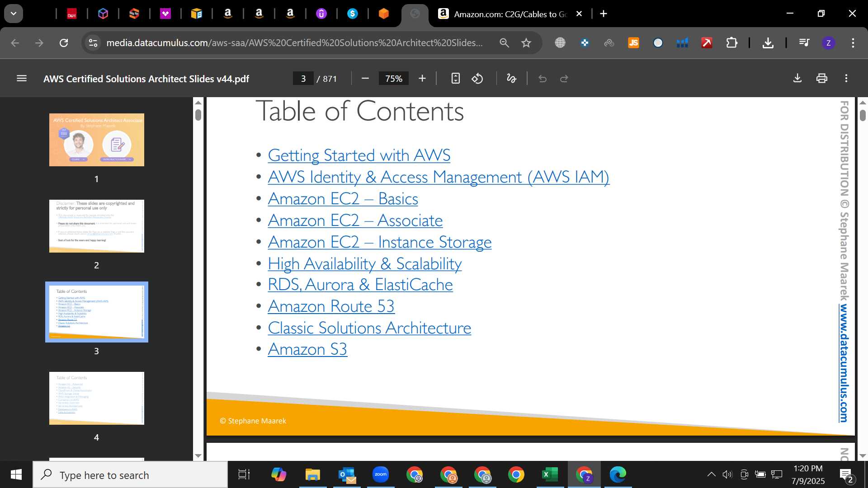
Task: Open Zoom from the taskbar
Action: pyautogui.click(x=381, y=474)
